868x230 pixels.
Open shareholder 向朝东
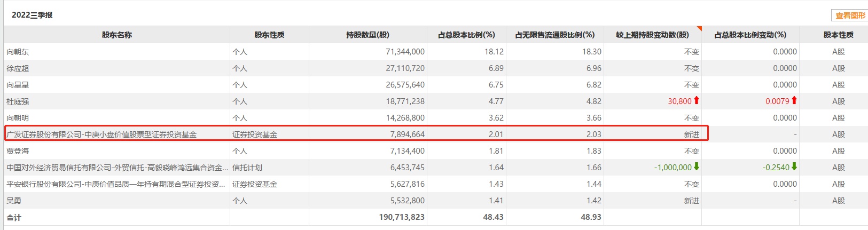[18, 52]
